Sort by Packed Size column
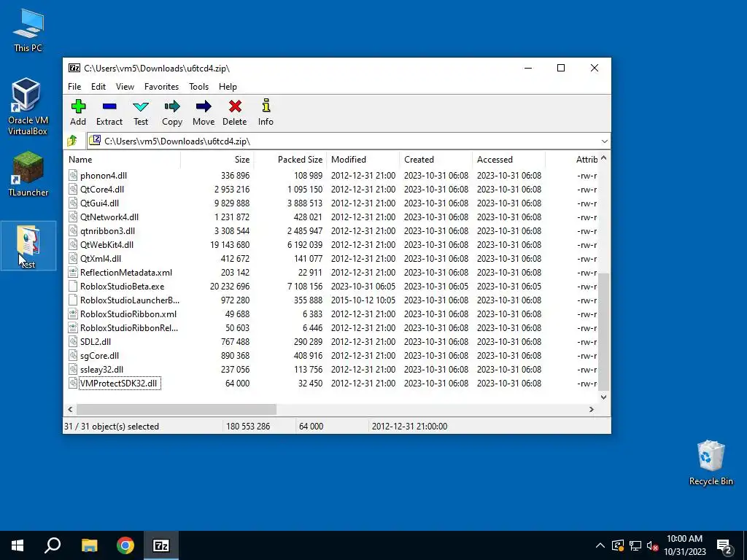The image size is (747, 560). 290,160
